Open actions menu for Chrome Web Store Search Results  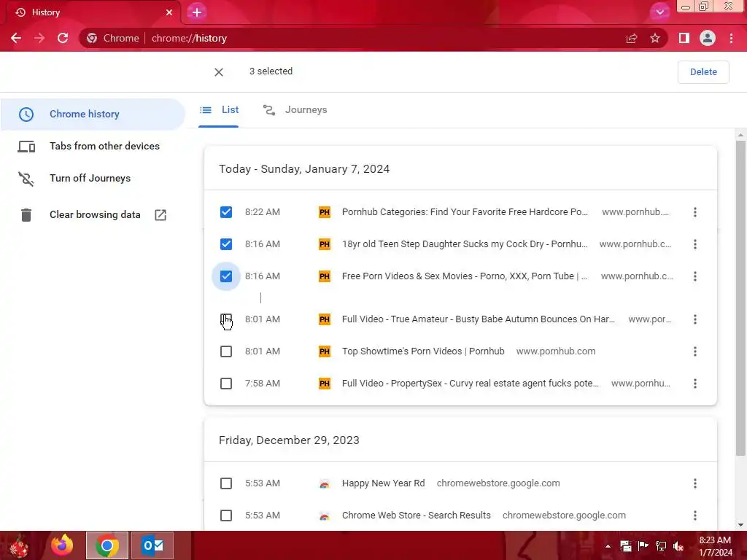tap(695, 516)
